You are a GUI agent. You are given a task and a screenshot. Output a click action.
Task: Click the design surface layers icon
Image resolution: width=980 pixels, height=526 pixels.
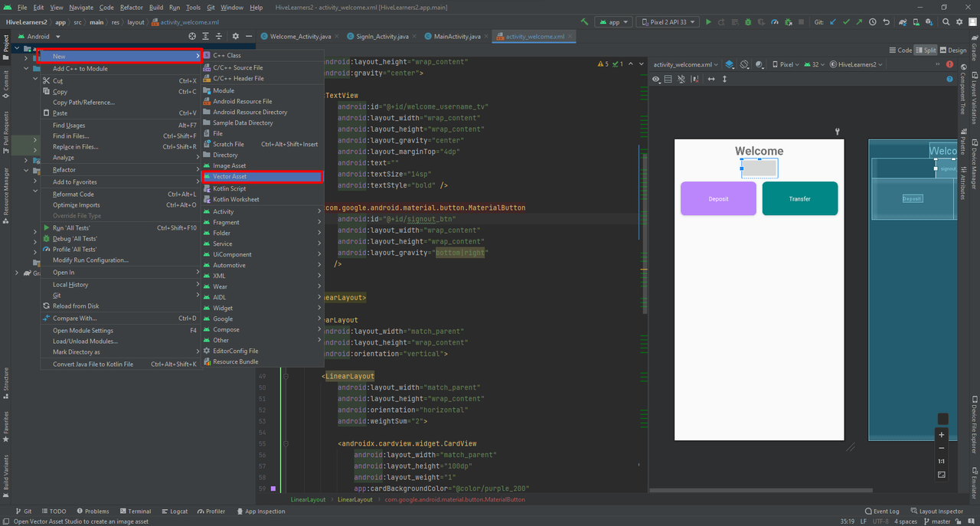pyautogui.click(x=730, y=64)
